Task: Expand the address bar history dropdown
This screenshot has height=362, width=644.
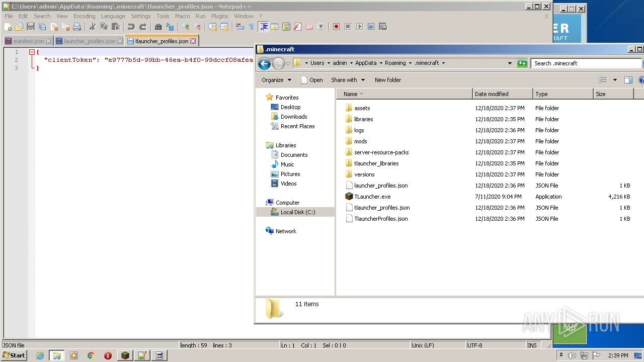Action: [510, 63]
